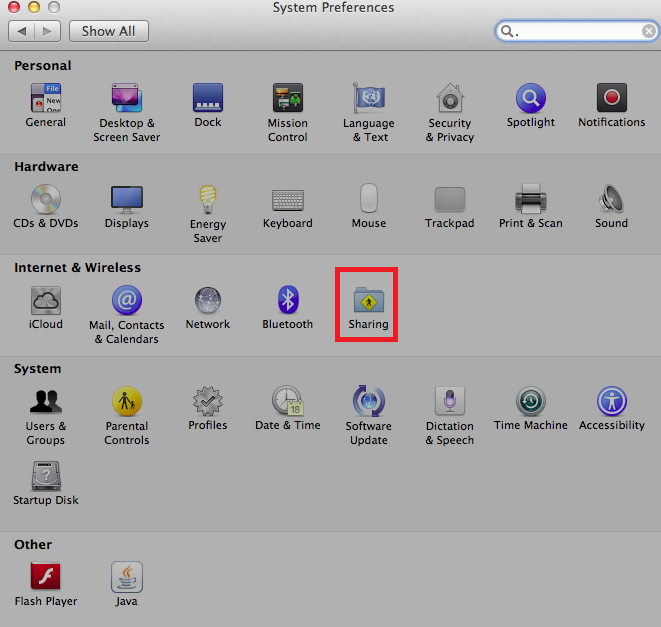Go back with the left arrow button

pos(21,31)
